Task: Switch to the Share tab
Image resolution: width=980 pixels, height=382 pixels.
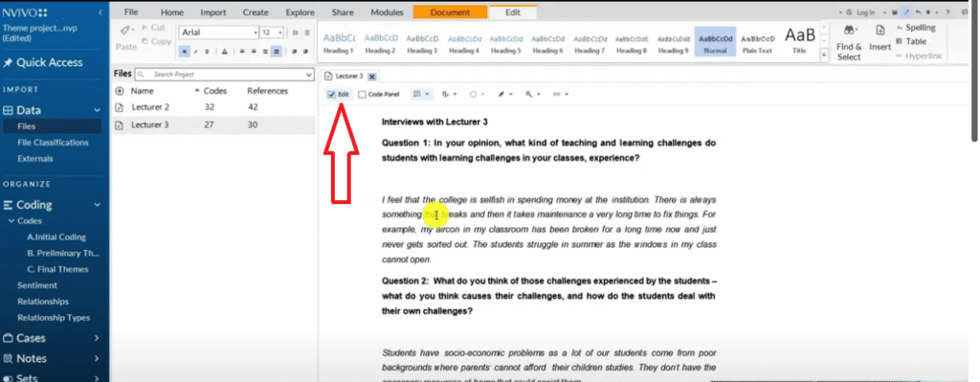Action: point(343,11)
